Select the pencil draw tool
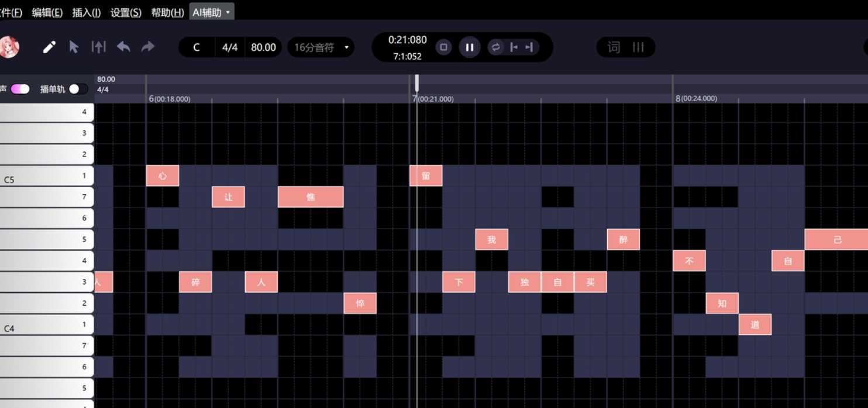The width and height of the screenshot is (868, 408). coord(49,47)
